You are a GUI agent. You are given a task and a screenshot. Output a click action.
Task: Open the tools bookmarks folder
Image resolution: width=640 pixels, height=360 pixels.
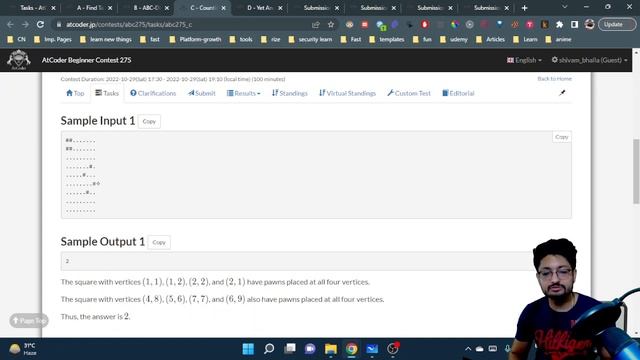click(x=241, y=40)
